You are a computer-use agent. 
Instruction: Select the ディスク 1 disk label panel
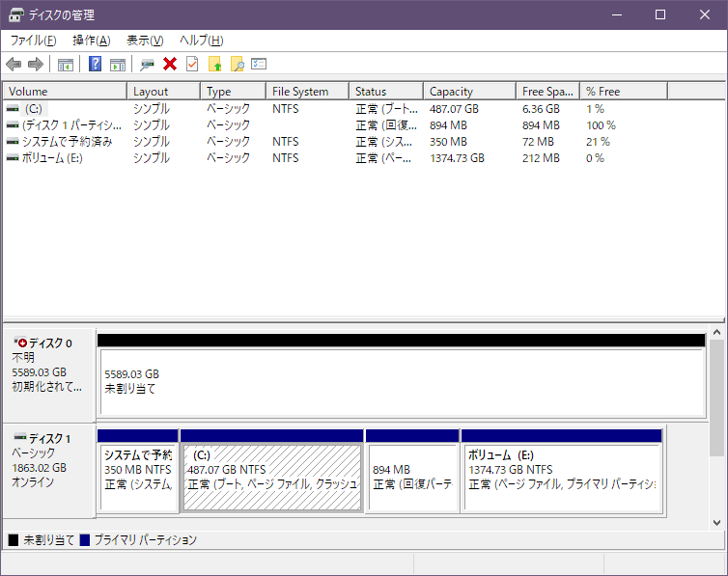coord(49,470)
